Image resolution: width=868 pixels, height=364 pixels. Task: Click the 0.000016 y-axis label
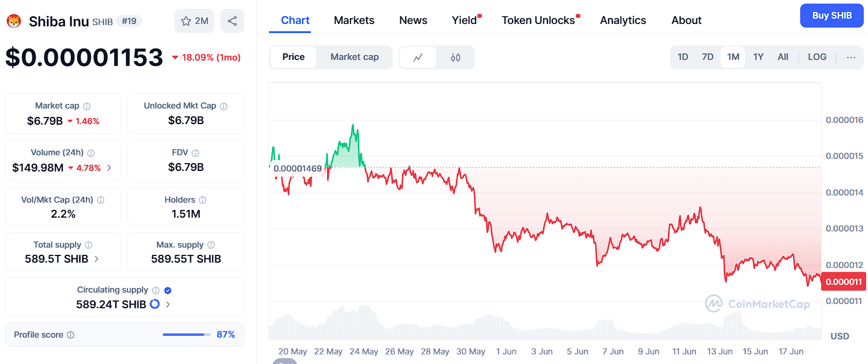click(x=844, y=120)
